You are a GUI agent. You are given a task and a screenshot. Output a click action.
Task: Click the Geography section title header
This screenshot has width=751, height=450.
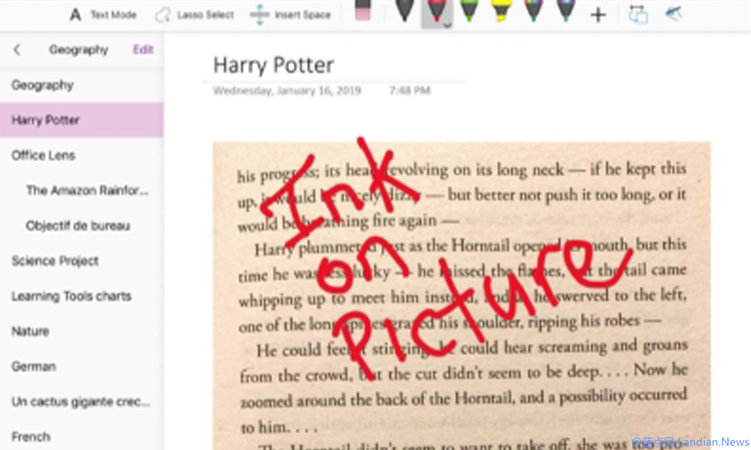79,50
